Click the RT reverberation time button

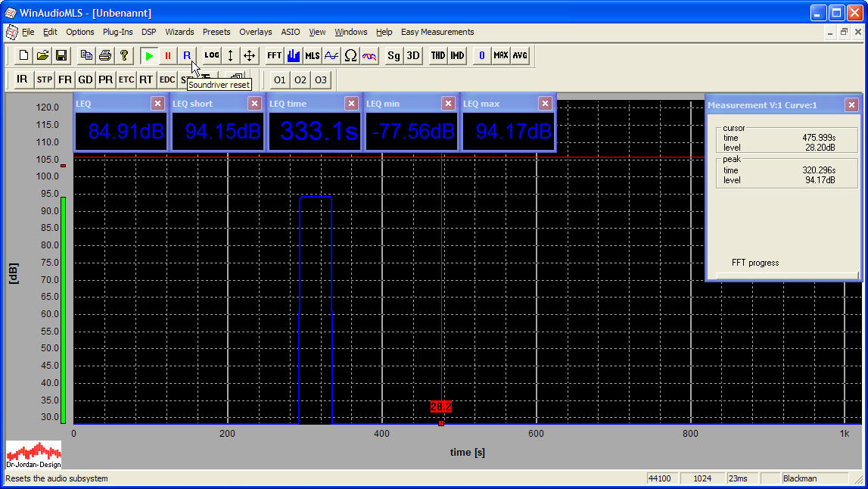[x=146, y=79]
